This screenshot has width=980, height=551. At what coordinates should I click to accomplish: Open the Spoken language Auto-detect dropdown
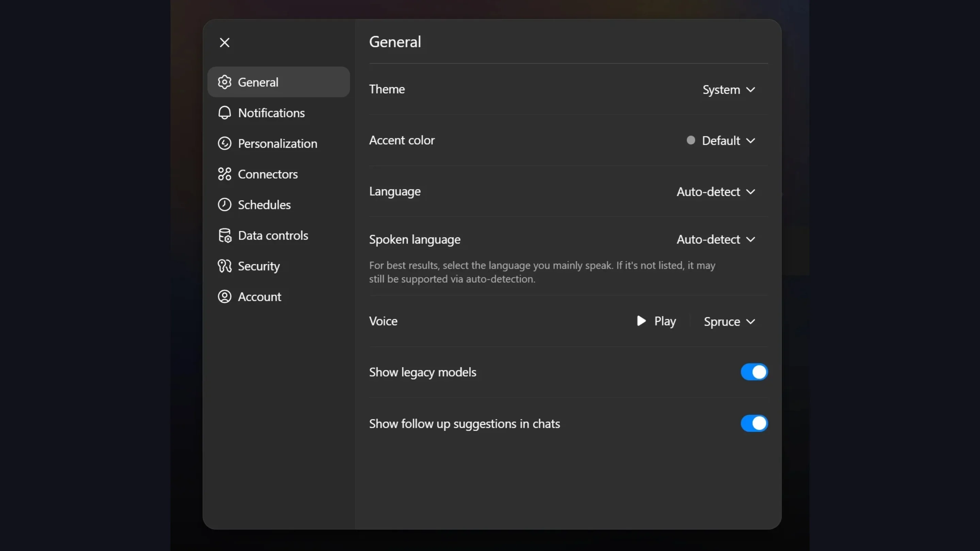(716, 239)
